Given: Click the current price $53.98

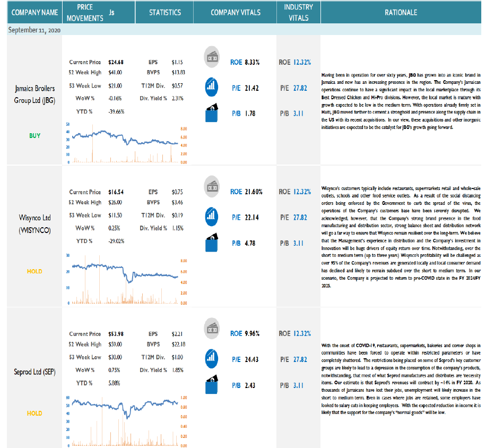Looking at the screenshot, I should [x=116, y=334].
